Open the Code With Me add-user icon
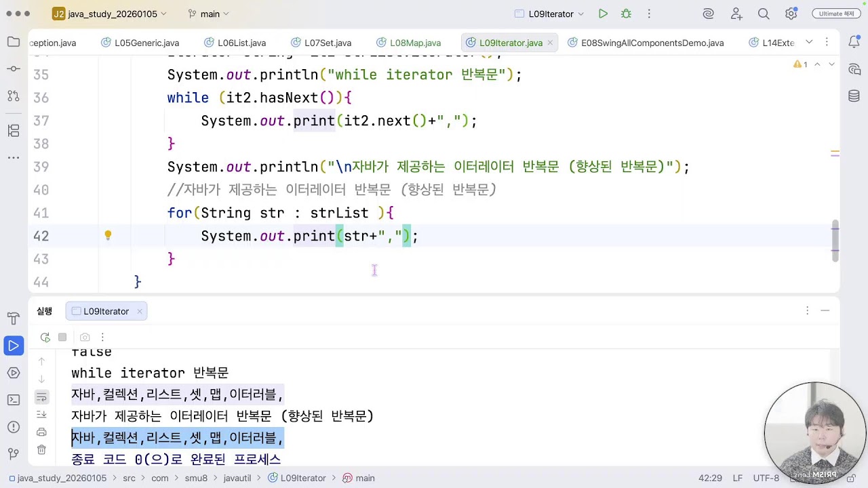Image resolution: width=868 pixels, height=488 pixels. click(x=736, y=14)
